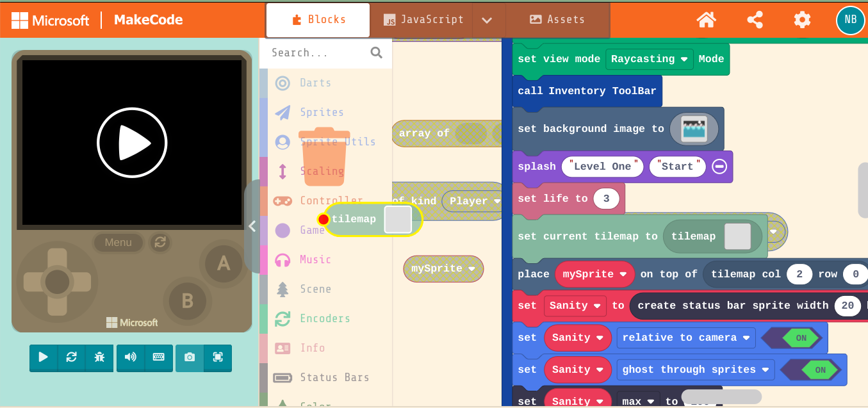The width and height of the screenshot is (868, 408).
Task: Collapse the simulator panel with the arrow
Action: tap(252, 226)
